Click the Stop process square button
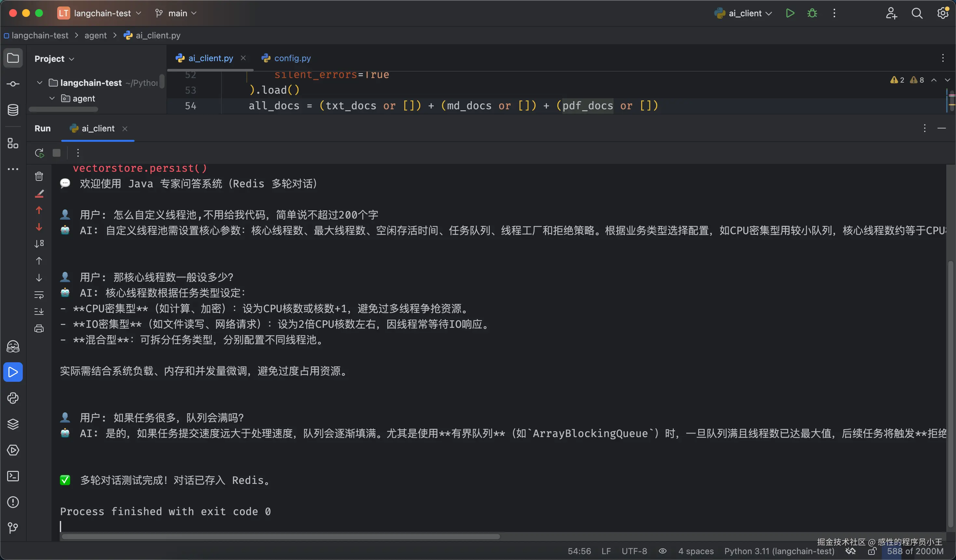 (57, 153)
